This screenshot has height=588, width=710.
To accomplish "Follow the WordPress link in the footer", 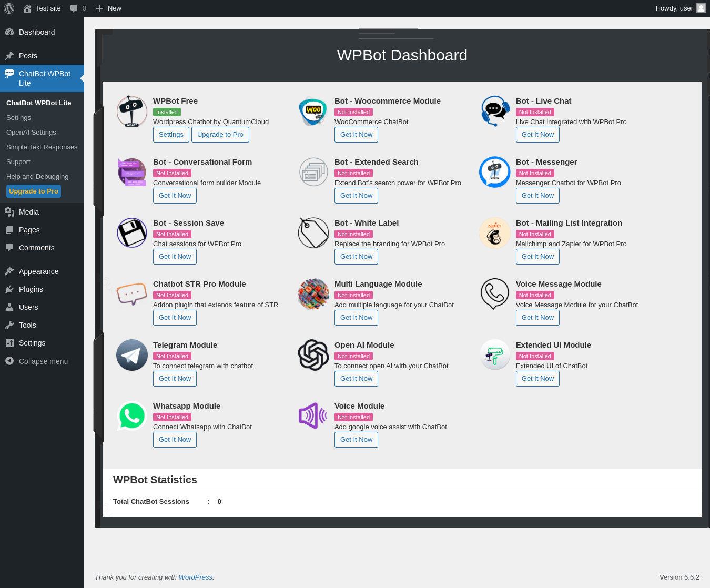I will (x=196, y=577).
